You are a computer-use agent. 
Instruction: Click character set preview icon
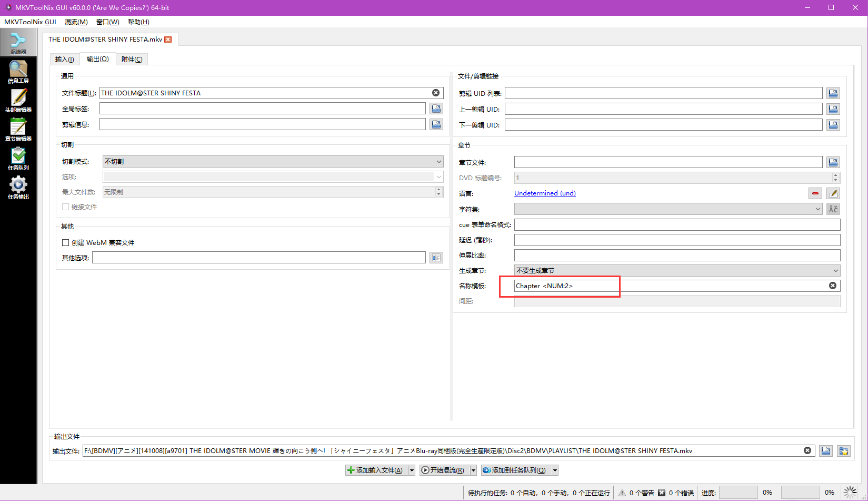(833, 209)
